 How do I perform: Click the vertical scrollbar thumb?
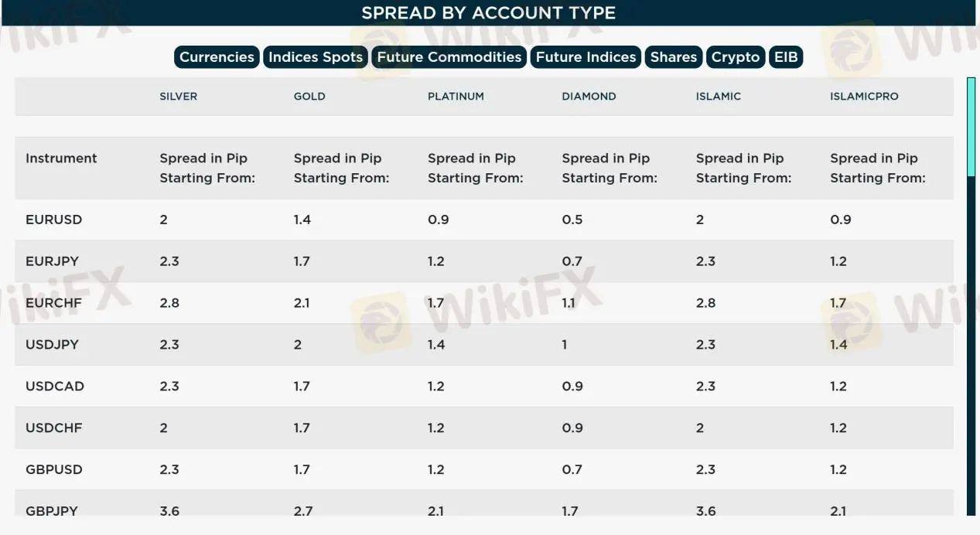click(971, 127)
